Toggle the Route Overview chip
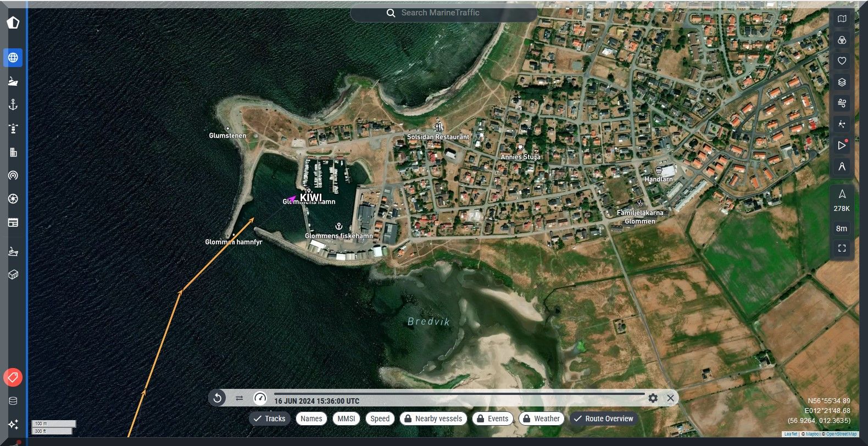The height and width of the screenshot is (446, 868). [603, 419]
